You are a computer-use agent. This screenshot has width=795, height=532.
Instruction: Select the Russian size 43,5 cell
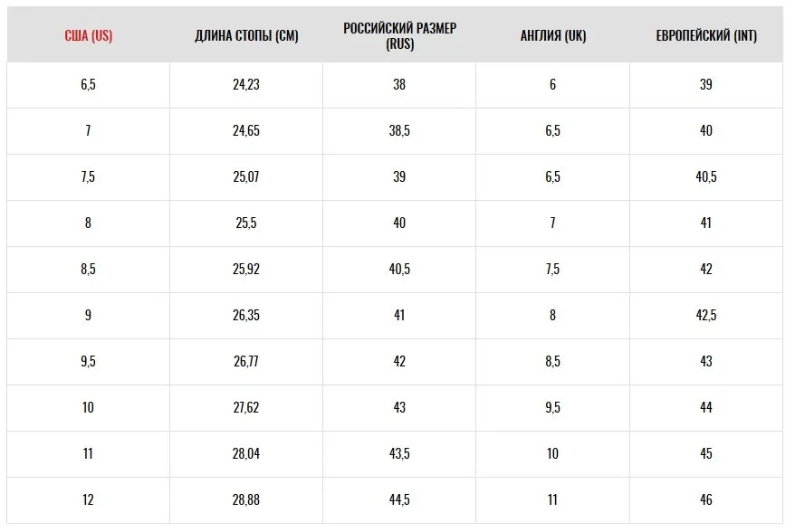pyautogui.click(x=399, y=453)
